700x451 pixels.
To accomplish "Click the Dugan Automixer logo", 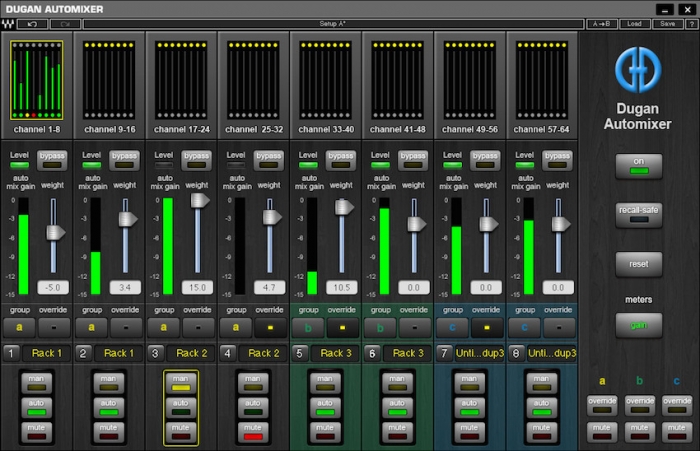I will pos(638,70).
